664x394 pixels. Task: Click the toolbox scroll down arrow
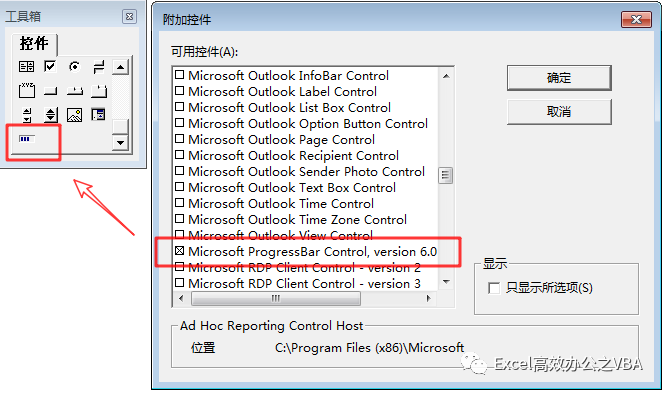point(120,143)
